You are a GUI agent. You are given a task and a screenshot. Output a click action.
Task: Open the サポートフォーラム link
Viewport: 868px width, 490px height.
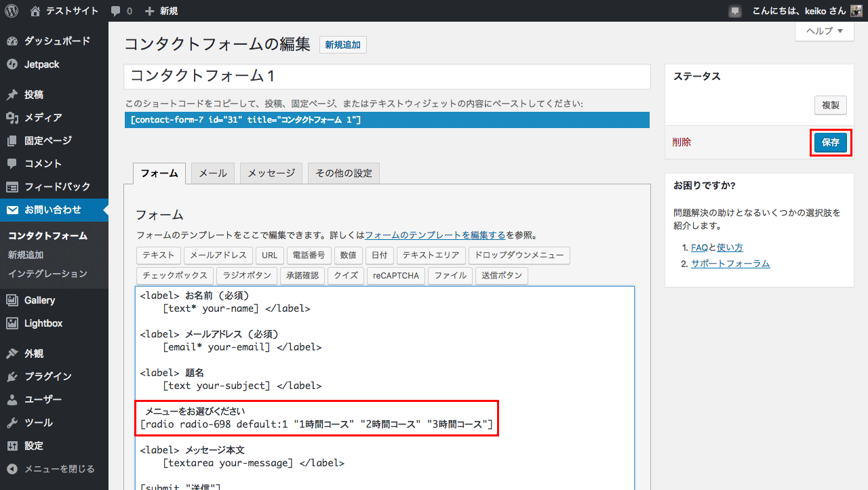(730, 264)
